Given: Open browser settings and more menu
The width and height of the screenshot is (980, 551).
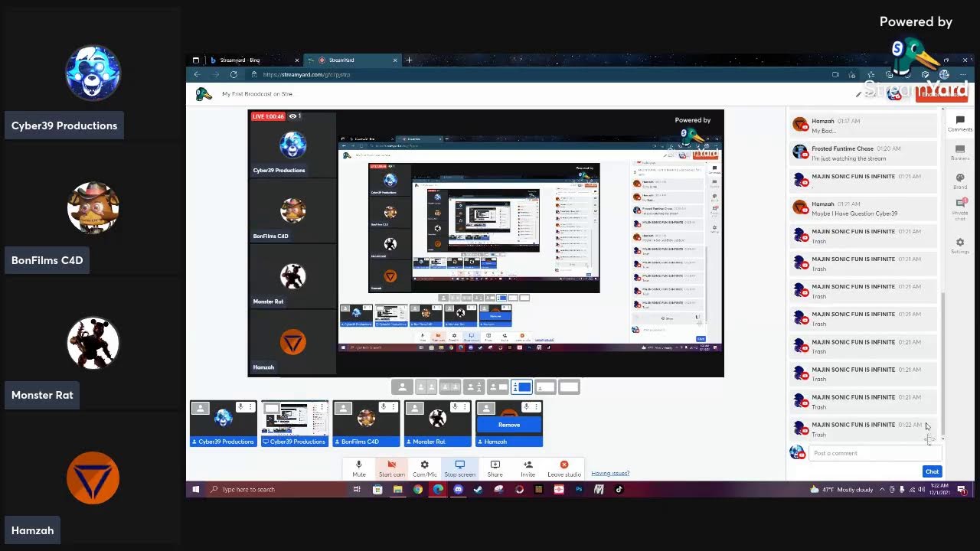Looking at the screenshot, I should 963,74.
